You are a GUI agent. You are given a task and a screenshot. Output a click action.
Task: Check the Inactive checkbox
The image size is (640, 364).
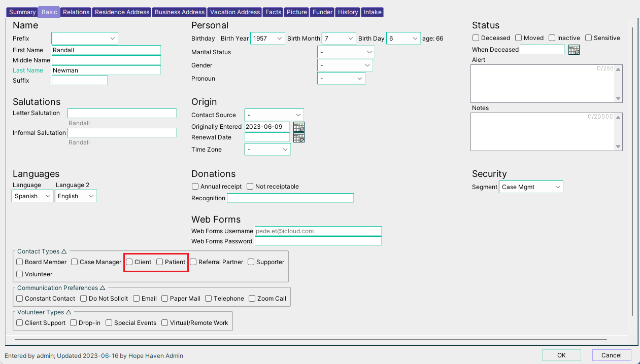tap(552, 38)
